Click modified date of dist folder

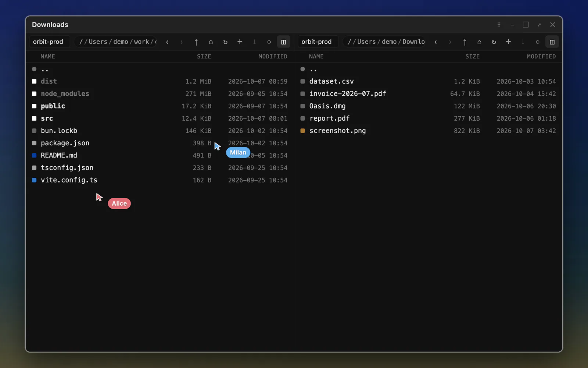tap(258, 81)
